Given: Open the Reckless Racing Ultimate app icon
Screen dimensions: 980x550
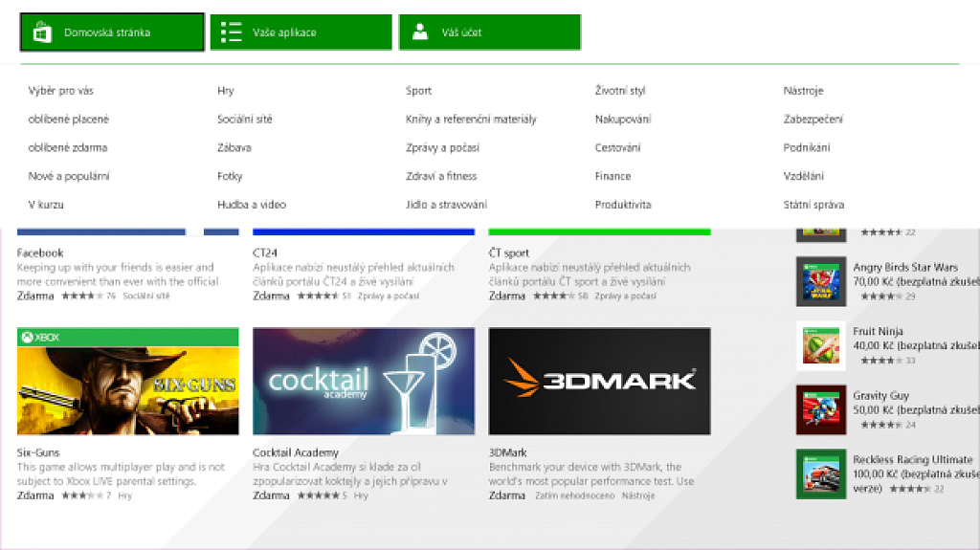Looking at the screenshot, I should (x=820, y=473).
